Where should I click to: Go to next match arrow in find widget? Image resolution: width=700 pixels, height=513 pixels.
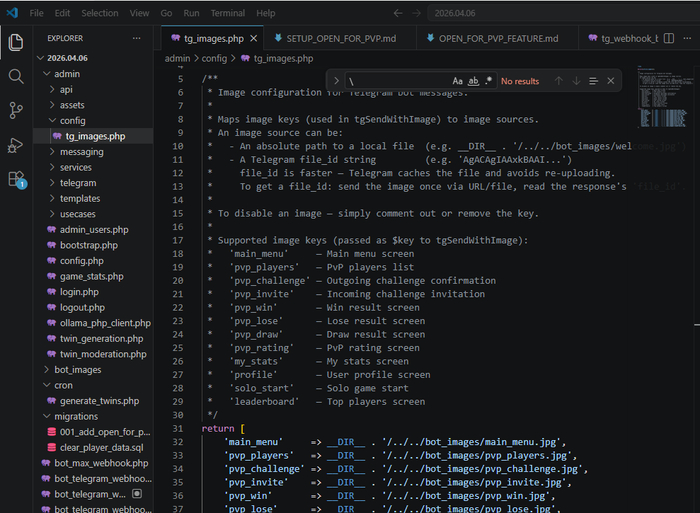pyautogui.click(x=577, y=81)
